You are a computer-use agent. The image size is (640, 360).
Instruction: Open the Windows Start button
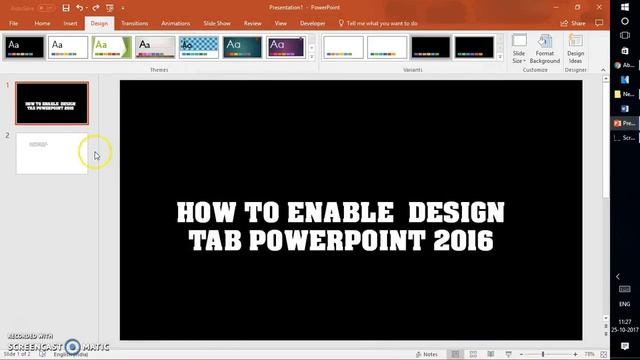[x=625, y=7]
